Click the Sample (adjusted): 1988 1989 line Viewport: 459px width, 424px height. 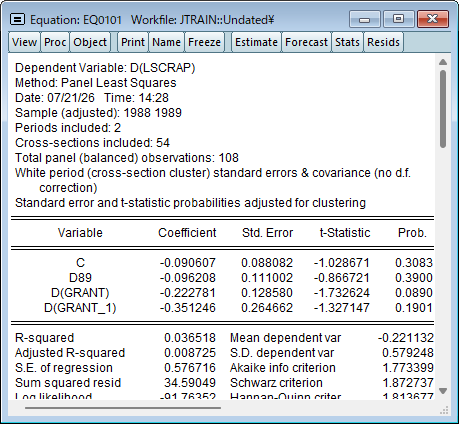[98, 113]
